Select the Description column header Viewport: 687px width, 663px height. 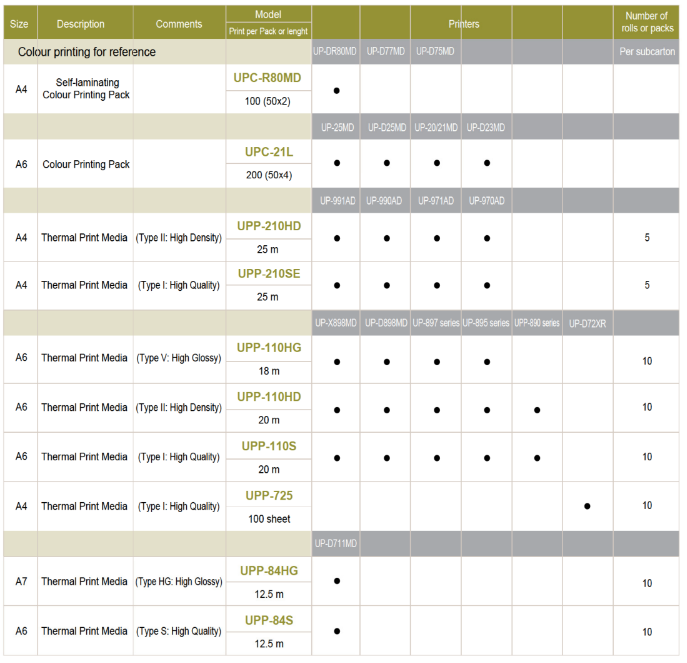(x=80, y=23)
